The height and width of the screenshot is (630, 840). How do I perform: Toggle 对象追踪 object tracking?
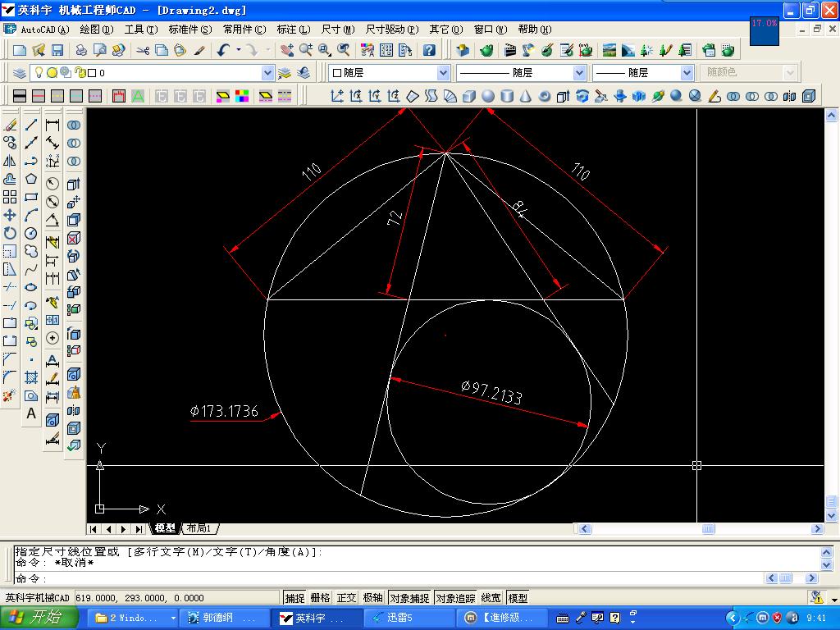[x=455, y=598]
